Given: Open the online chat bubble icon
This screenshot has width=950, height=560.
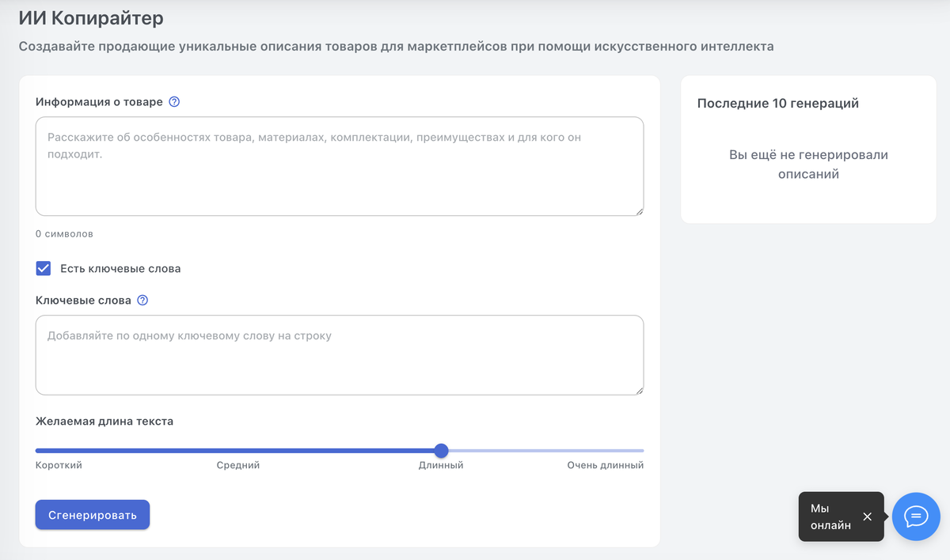Looking at the screenshot, I should tap(916, 516).
